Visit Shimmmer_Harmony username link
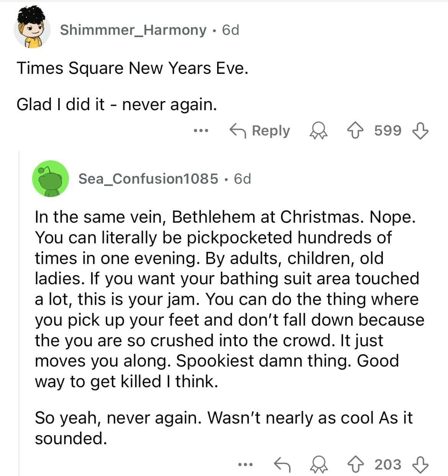Viewport: 448px width, 476px height. tap(133, 30)
